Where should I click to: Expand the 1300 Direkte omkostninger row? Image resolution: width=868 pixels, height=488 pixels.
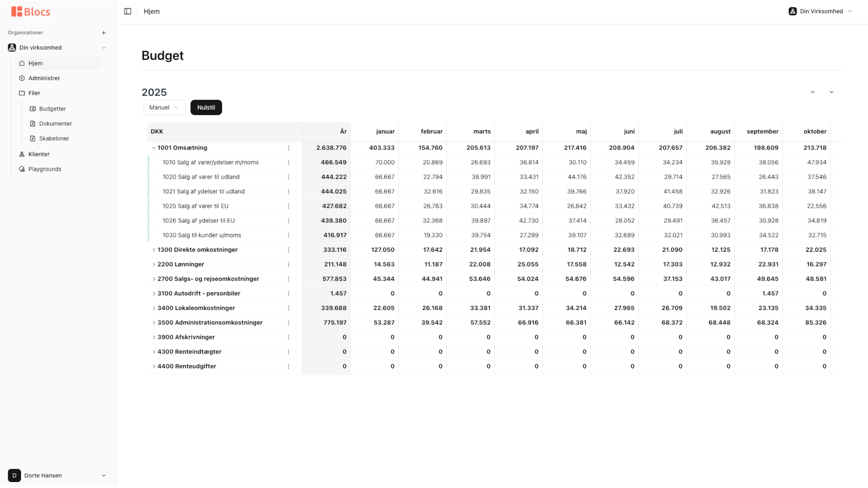(x=154, y=250)
